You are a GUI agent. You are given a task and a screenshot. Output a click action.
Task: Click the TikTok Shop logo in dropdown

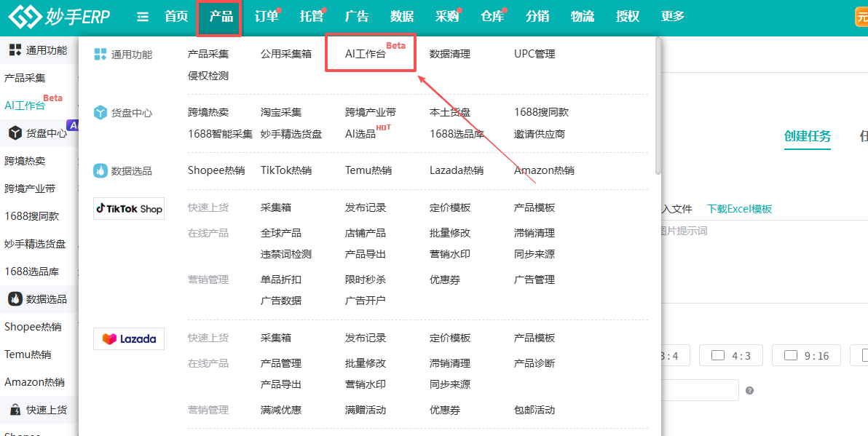129,209
